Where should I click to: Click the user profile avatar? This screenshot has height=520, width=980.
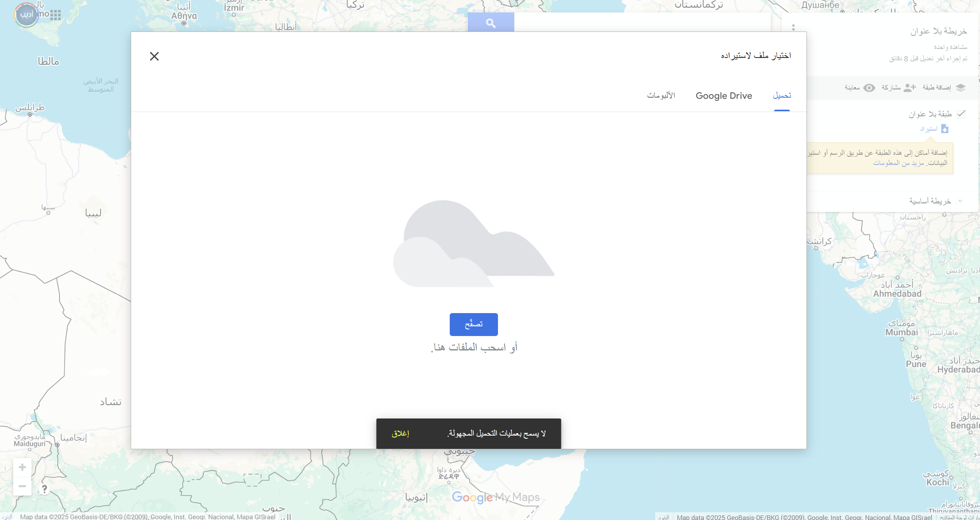[26, 15]
